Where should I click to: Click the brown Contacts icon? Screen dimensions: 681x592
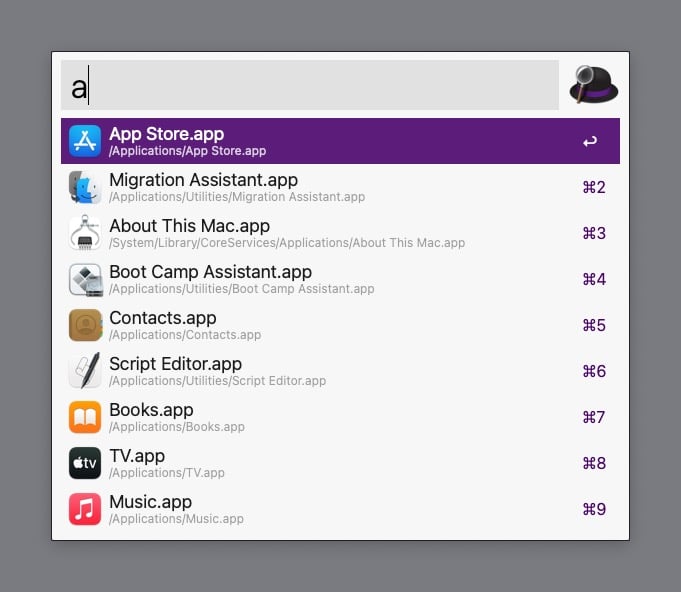point(85,325)
